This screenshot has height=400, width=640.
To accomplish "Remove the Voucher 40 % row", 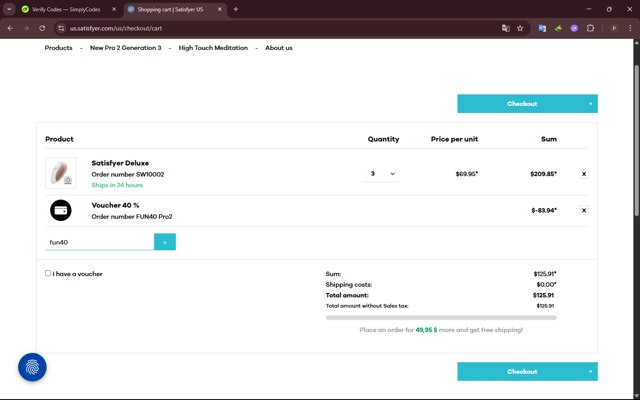I will pyautogui.click(x=584, y=211).
